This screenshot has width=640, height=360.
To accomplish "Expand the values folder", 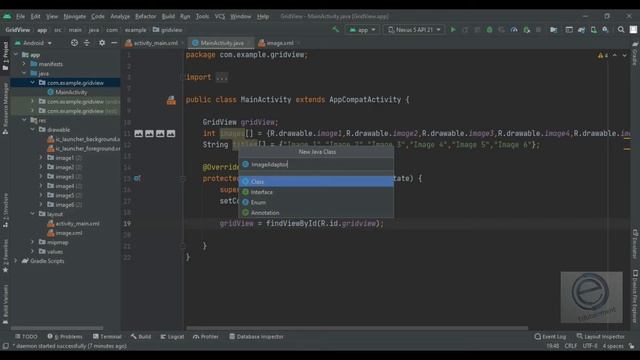I will pos(33,252).
